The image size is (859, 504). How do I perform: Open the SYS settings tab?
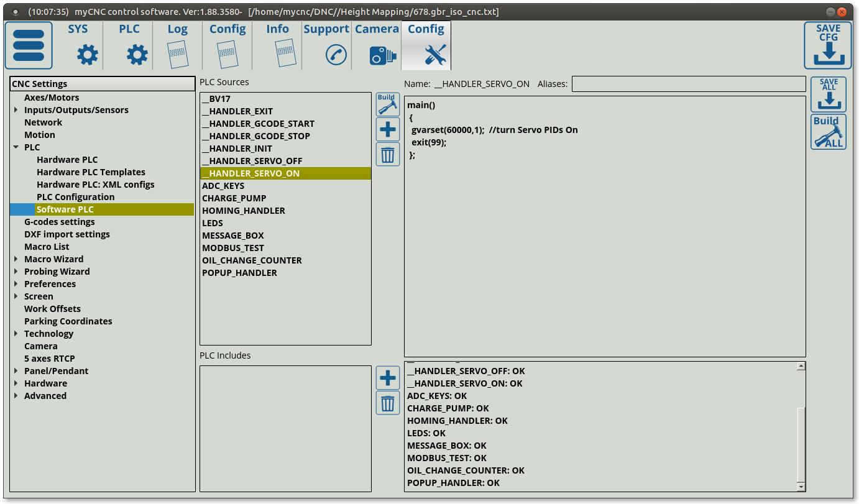pyautogui.click(x=78, y=45)
